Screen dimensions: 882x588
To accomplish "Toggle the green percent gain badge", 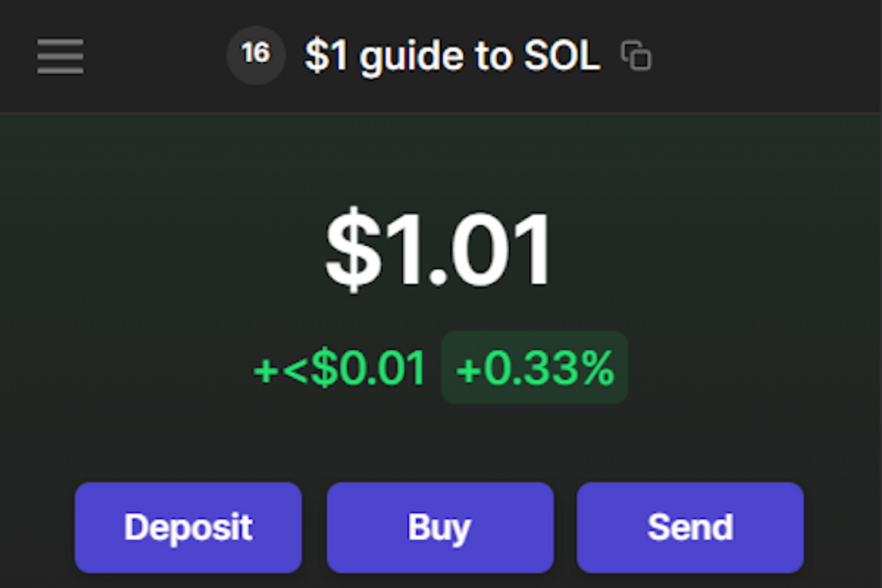I will (534, 368).
